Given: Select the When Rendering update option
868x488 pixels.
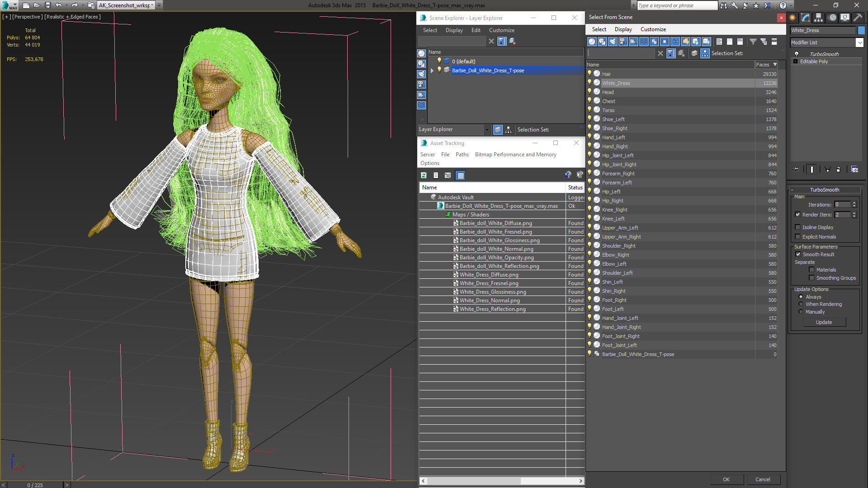Looking at the screenshot, I should click(801, 304).
